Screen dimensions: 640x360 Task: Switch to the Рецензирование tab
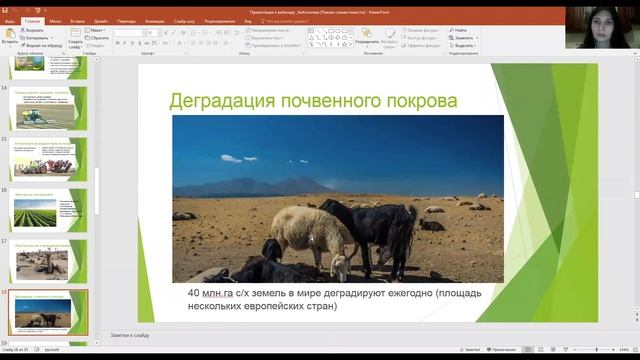pyautogui.click(x=220, y=21)
